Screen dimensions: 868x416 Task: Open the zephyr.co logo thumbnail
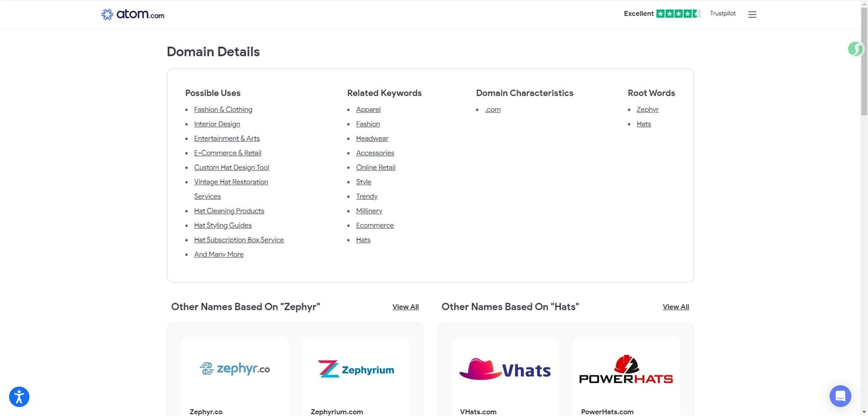tap(234, 369)
